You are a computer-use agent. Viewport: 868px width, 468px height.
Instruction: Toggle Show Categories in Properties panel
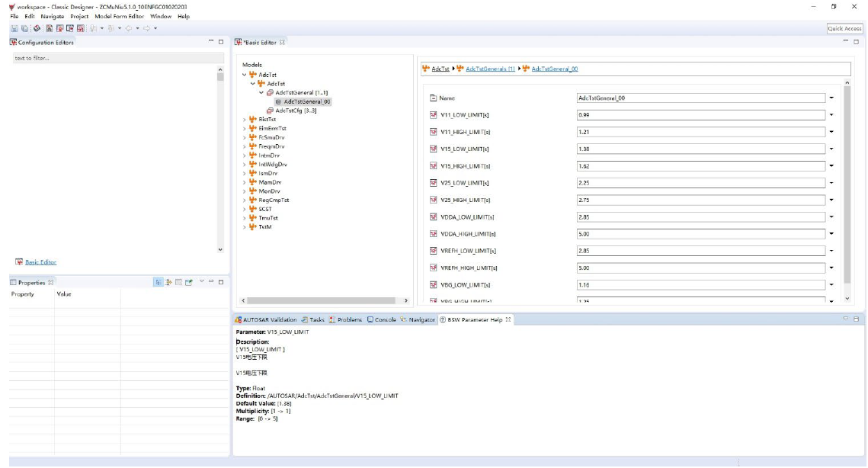coord(159,283)
